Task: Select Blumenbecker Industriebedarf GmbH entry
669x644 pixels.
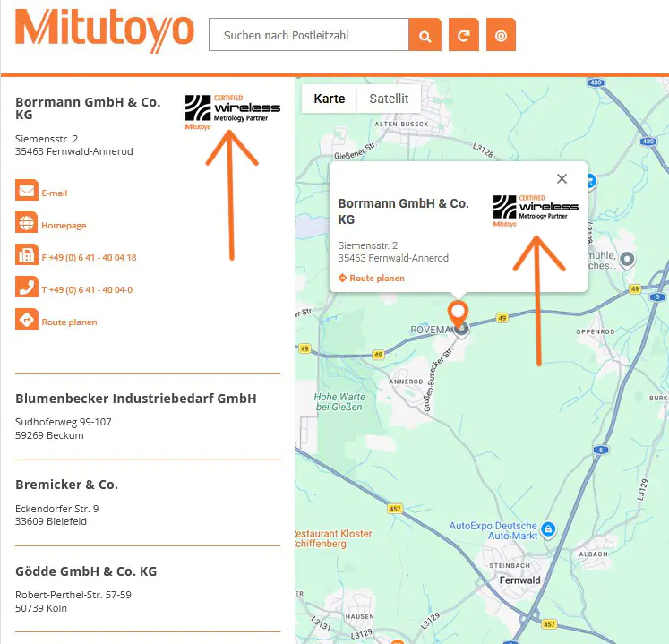Action: 136,399
